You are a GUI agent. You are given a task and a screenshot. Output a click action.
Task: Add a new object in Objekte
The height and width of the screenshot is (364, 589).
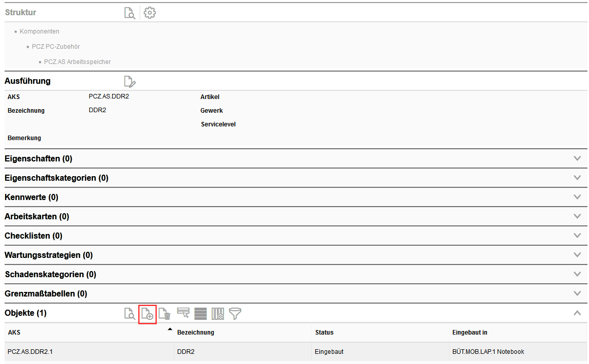click(147, 314)
